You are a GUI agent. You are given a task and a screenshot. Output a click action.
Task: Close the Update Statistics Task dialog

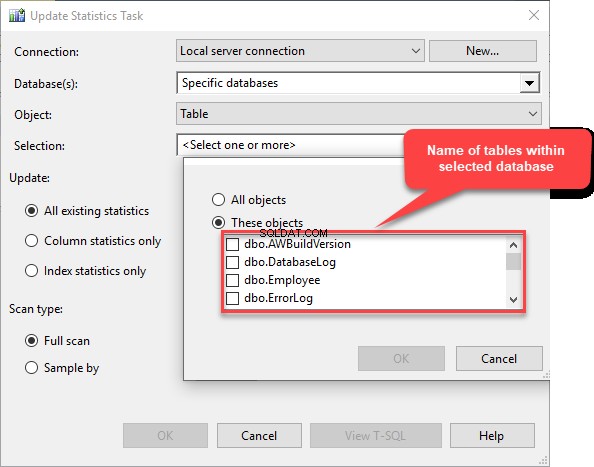pos(534,15)
